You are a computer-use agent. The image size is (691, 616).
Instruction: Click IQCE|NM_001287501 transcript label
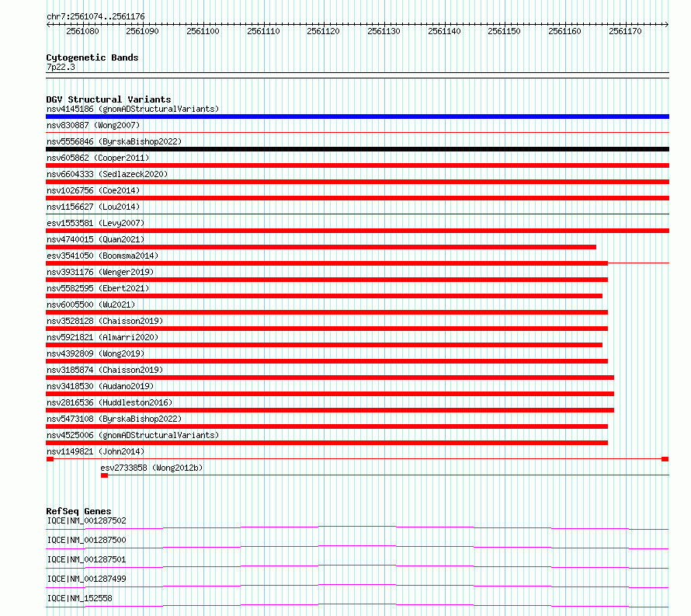pyautogui.click(x=86, y=559)
